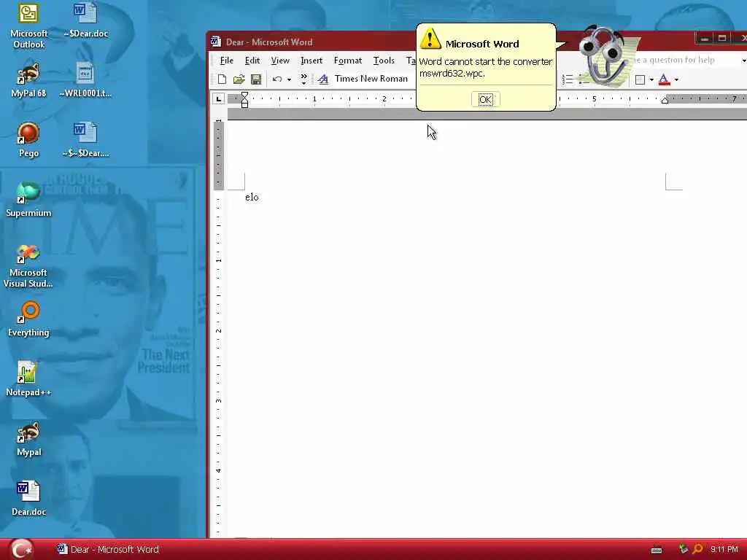Viewport: 747px width, 560px height.
Task: Open the View menu
Action: [280, 61]
